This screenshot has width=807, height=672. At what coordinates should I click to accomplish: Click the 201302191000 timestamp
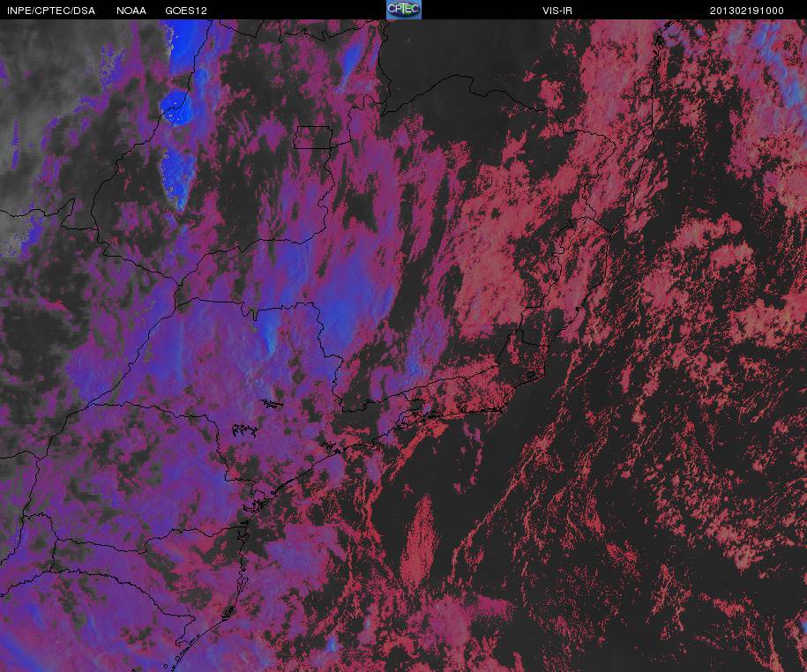point(747,11)
